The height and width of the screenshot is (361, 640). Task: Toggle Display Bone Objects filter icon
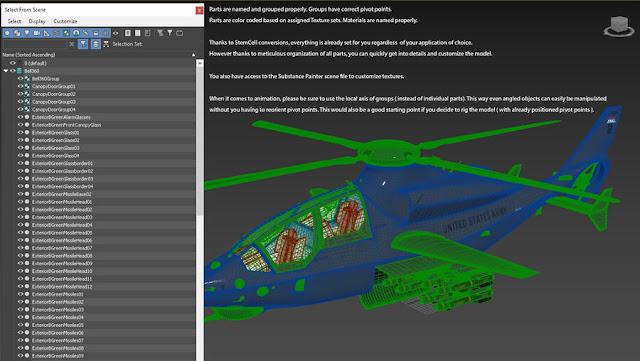click(85, 33)
